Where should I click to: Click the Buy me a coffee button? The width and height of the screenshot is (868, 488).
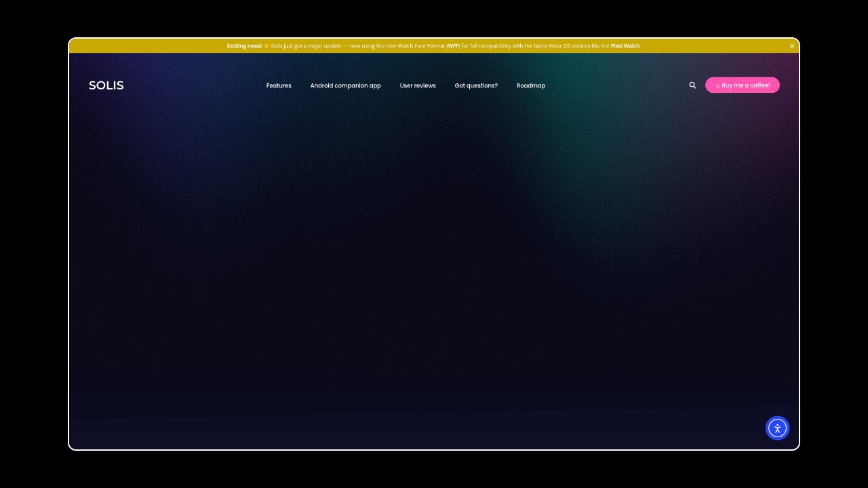click(x=743, y=85)
